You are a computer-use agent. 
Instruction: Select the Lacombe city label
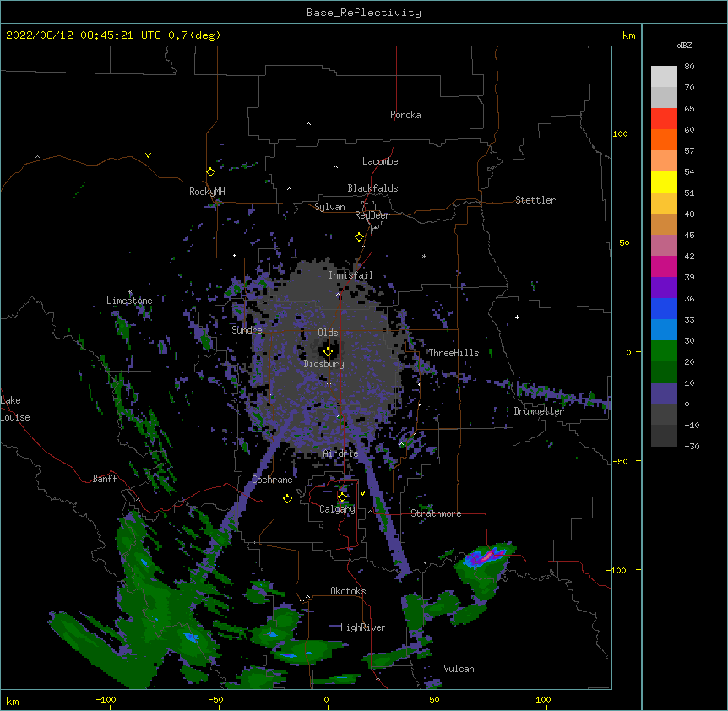click(x=380, y=161)
